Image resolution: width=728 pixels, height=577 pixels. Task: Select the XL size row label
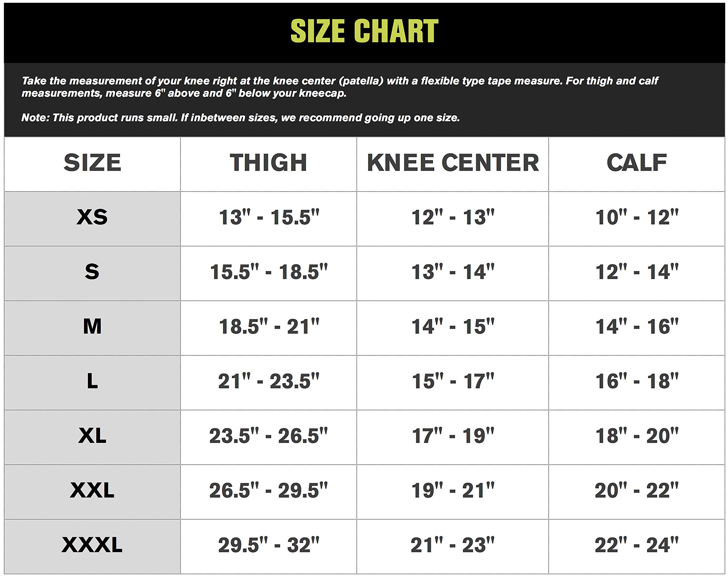pos(92,436)
